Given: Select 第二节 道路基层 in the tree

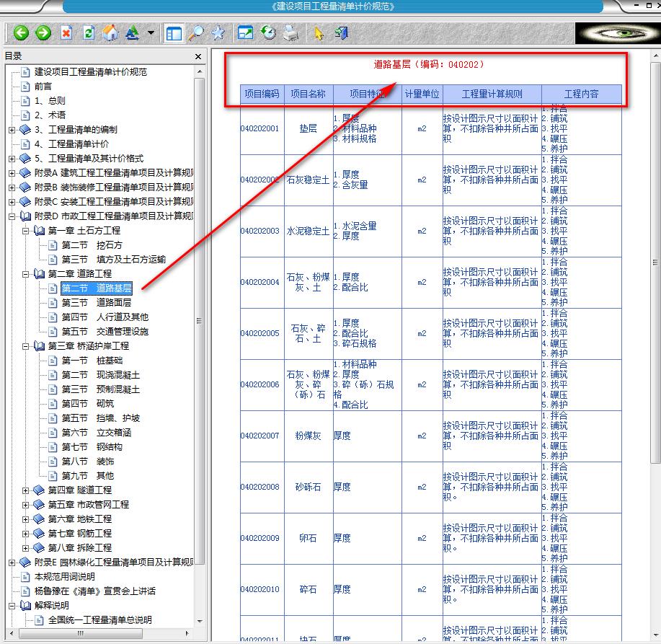Looking at the screenshot, I should point(97,288).
